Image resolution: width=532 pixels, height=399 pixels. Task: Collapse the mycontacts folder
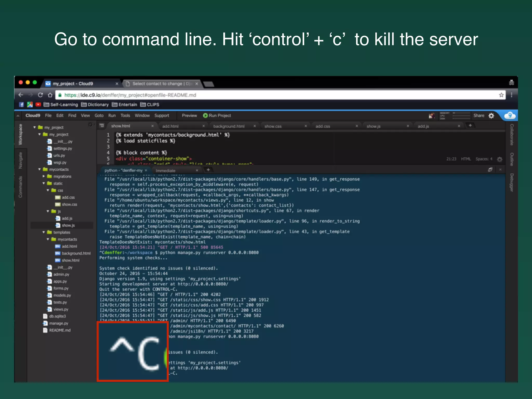click(x=39, y=169)
